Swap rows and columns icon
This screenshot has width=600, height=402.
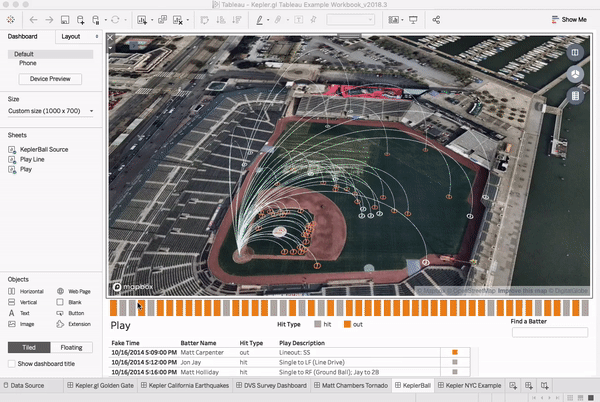pos(205,20)
